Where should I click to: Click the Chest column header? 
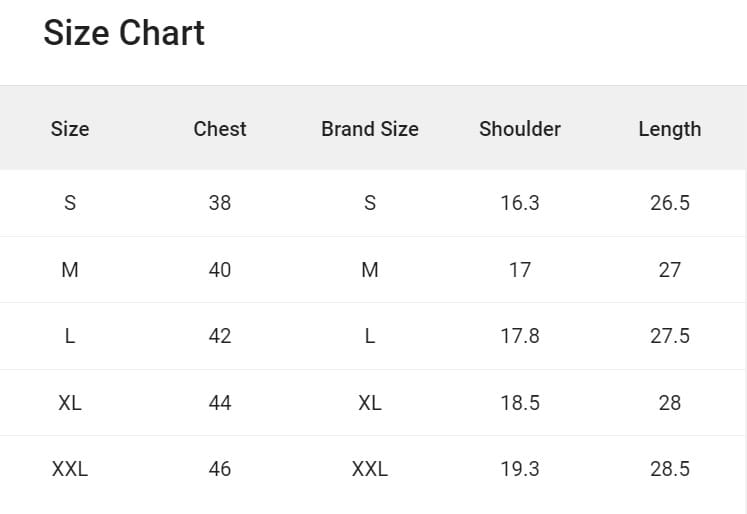[x=220, y=129]
